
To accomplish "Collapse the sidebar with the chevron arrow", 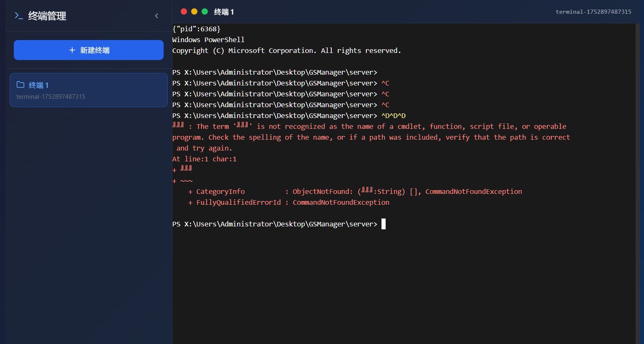I will [157, 16].
